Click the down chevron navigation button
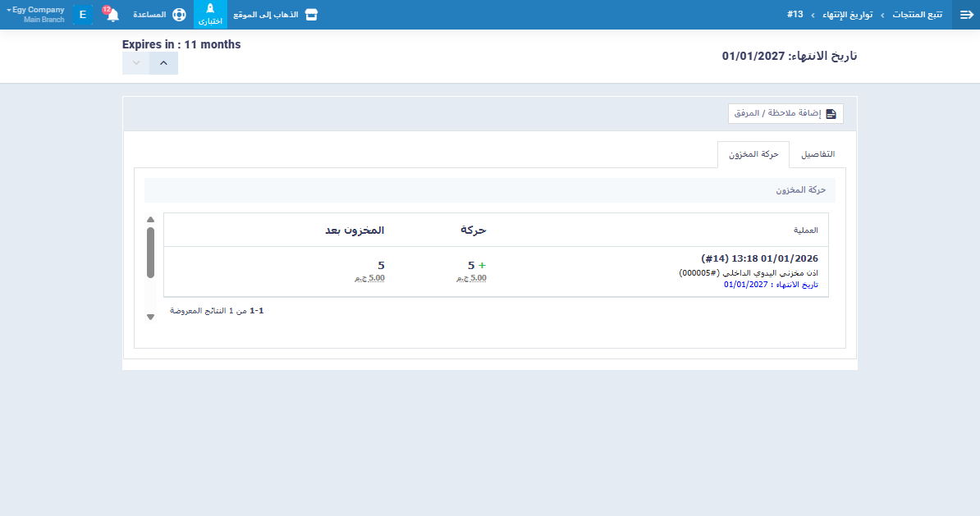 [x=136, y=63]
